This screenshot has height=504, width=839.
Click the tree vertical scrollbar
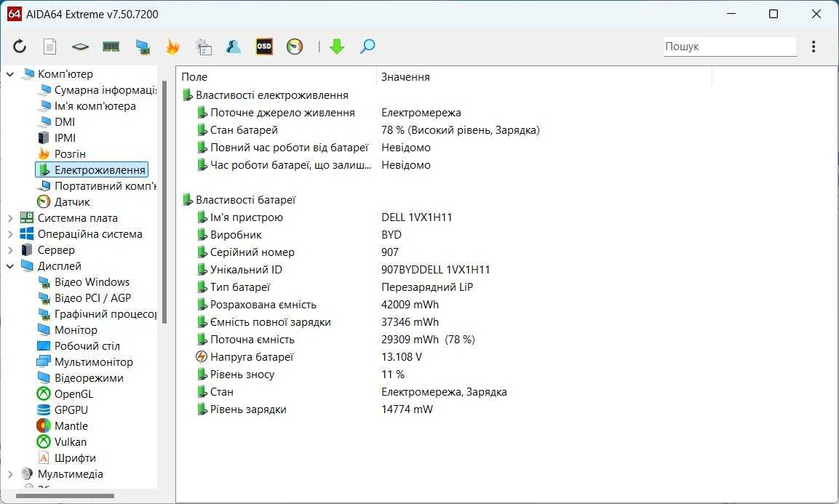click(164, 201)
